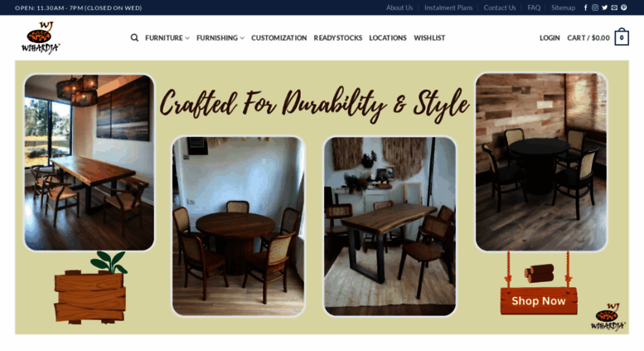The height and width of the screenshot is (351, 644).
Task: Select the Locations menu item
Action: 388,38
